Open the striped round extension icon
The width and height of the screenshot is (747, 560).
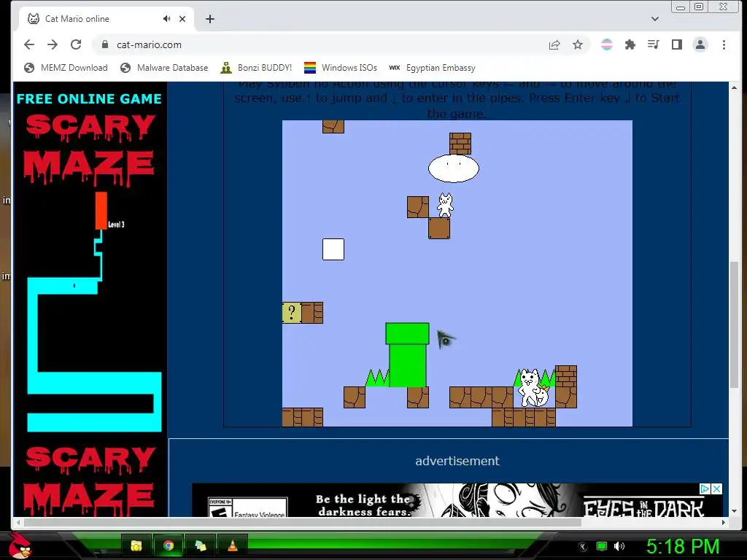606,44
